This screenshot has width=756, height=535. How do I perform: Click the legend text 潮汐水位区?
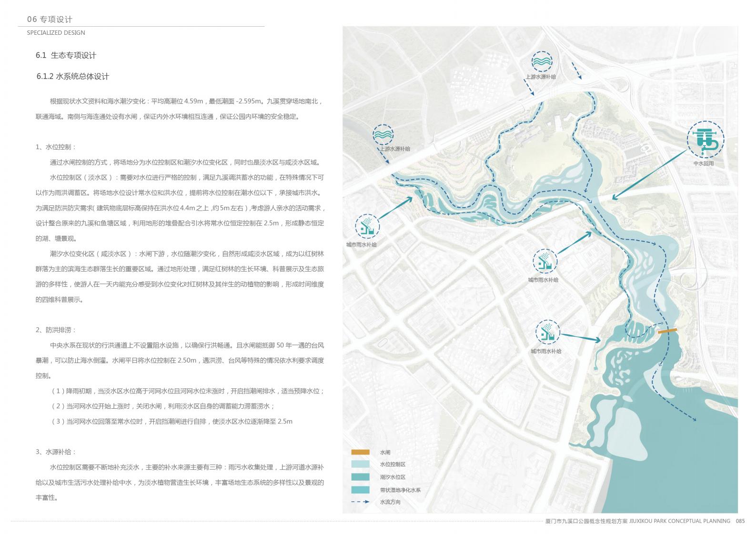pyautogui.click(x=393, y=477)
